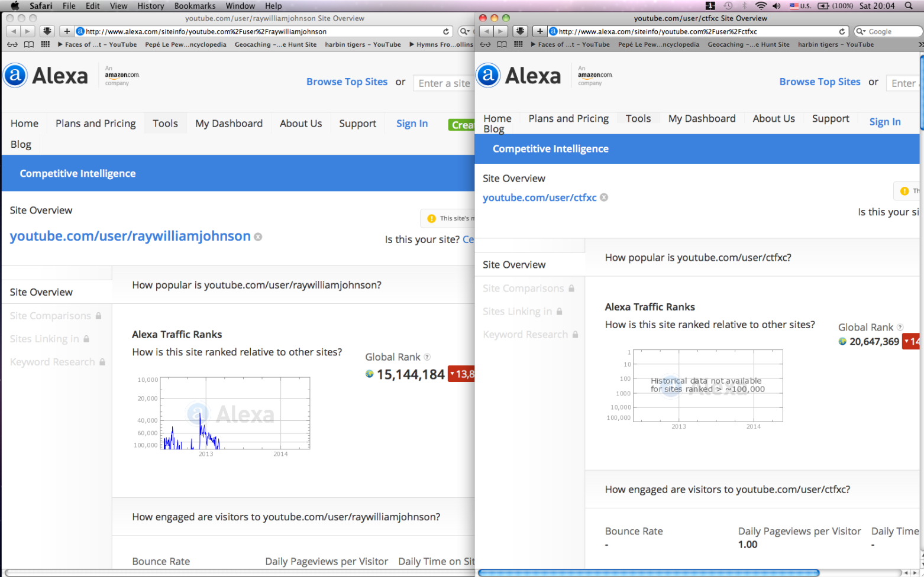Reload page in left Safari window

pyautogui.click(x=446, y=31)
